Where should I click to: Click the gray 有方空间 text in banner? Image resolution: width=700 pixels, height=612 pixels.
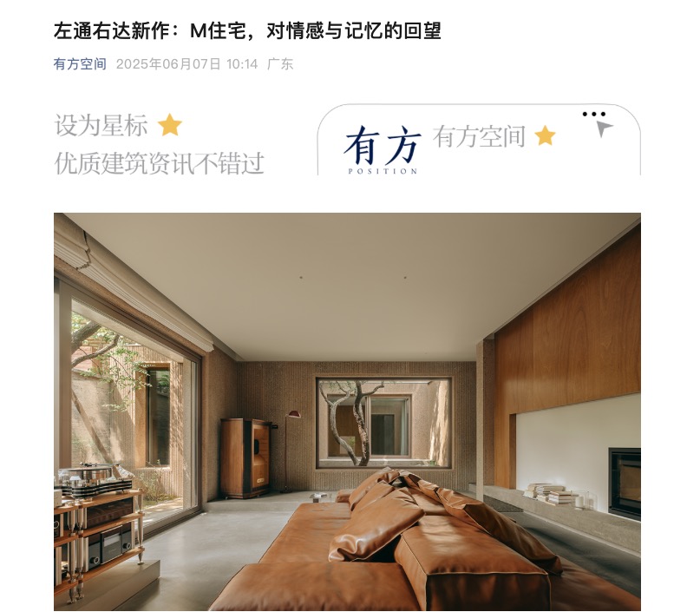pos(479,136)
